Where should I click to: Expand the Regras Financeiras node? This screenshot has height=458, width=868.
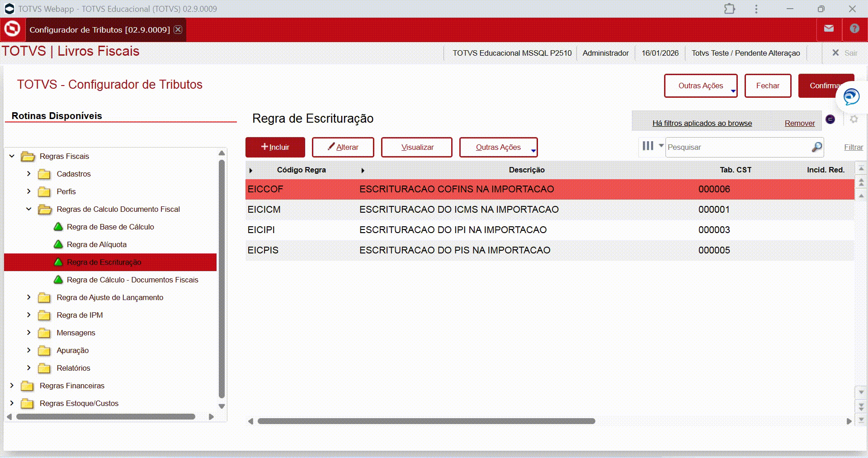[x=12, y=385]
